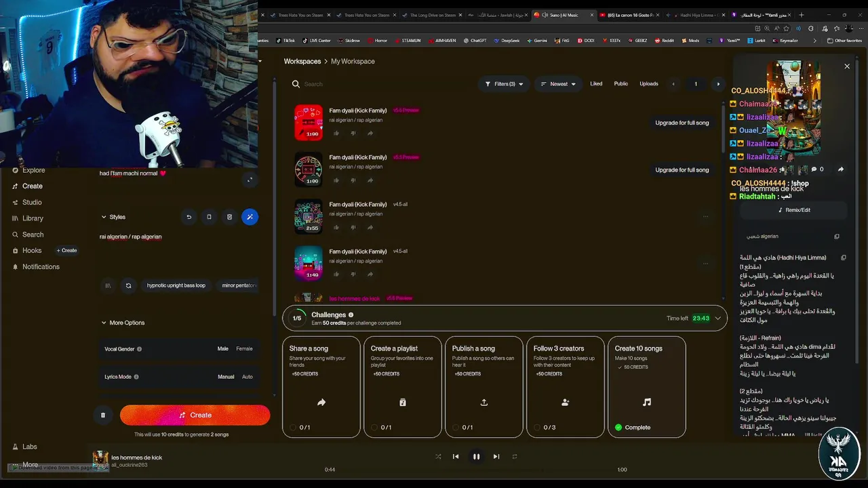868x488 pixels.
Task: Click the upload icon on Publish a song card
Action: [484, 402]
